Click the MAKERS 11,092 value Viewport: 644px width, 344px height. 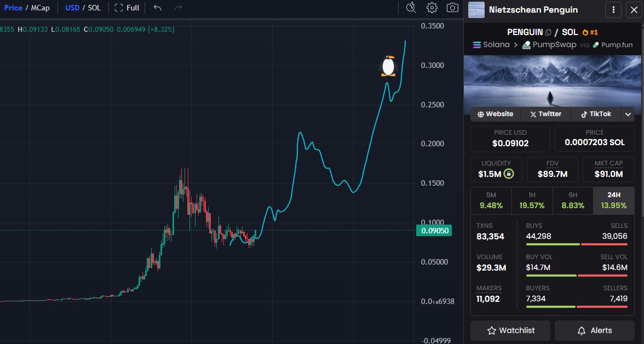(x=488, y=299)
